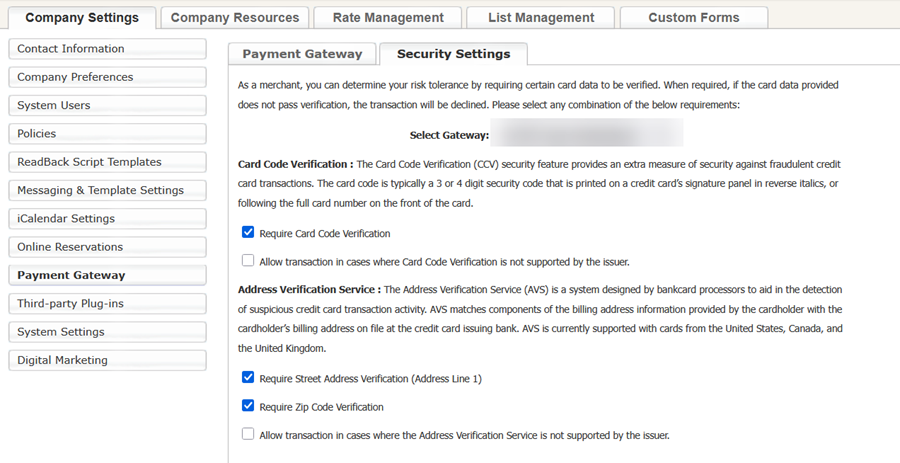Uncheck Require Card Code Verification checkbox
This screenshot has width=900, height=463.
(248, 232)
